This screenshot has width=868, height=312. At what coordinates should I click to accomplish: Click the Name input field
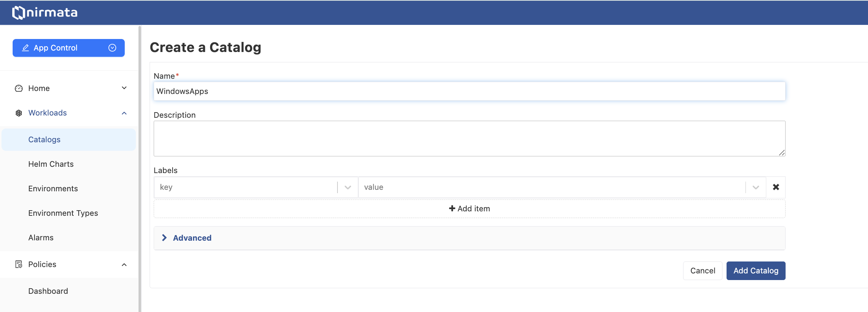(469, 91)
